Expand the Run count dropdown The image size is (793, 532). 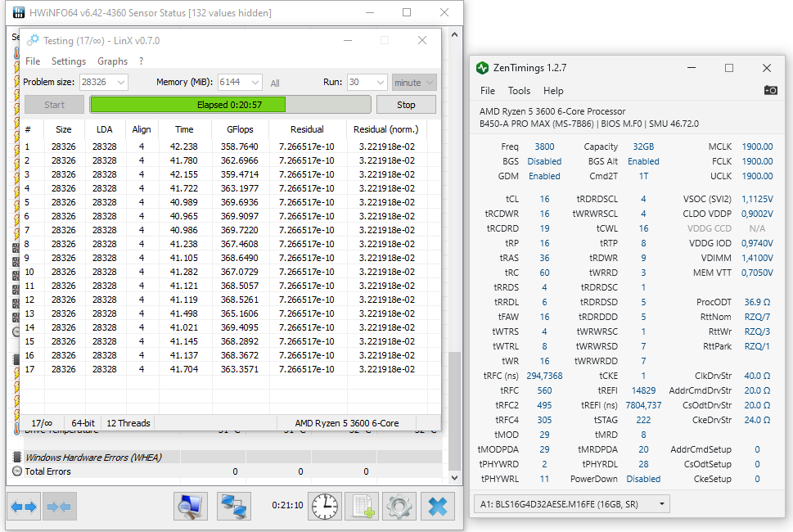tap(381, 83)
